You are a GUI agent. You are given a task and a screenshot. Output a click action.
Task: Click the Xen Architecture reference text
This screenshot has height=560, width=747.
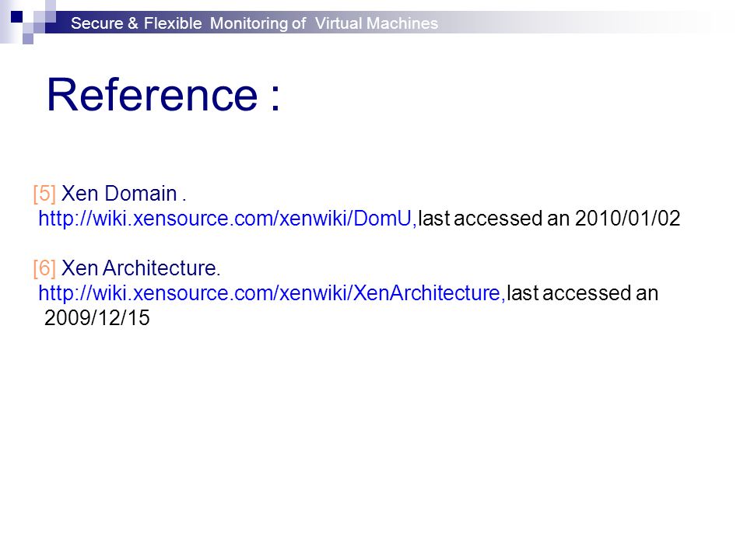pos(141,268)
